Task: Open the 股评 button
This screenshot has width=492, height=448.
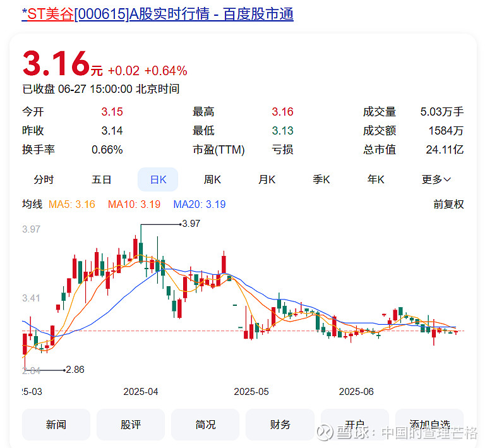Action: [x=131, y=425]
